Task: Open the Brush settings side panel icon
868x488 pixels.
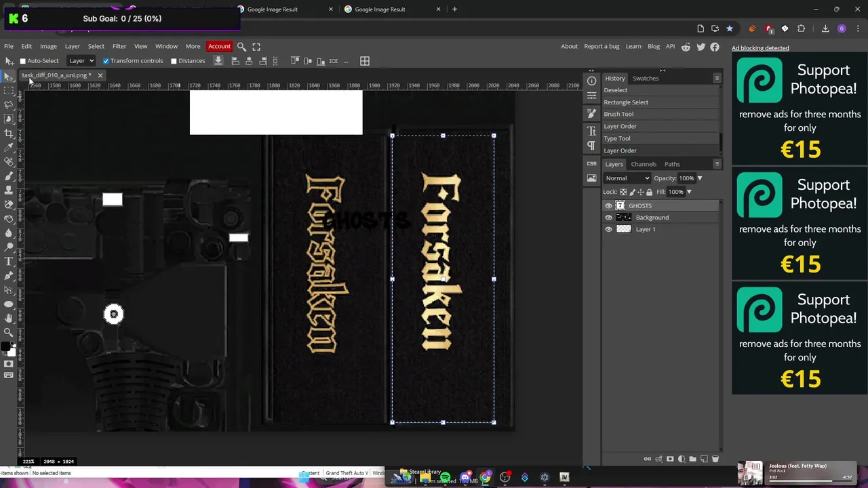Action: (591, 113)
